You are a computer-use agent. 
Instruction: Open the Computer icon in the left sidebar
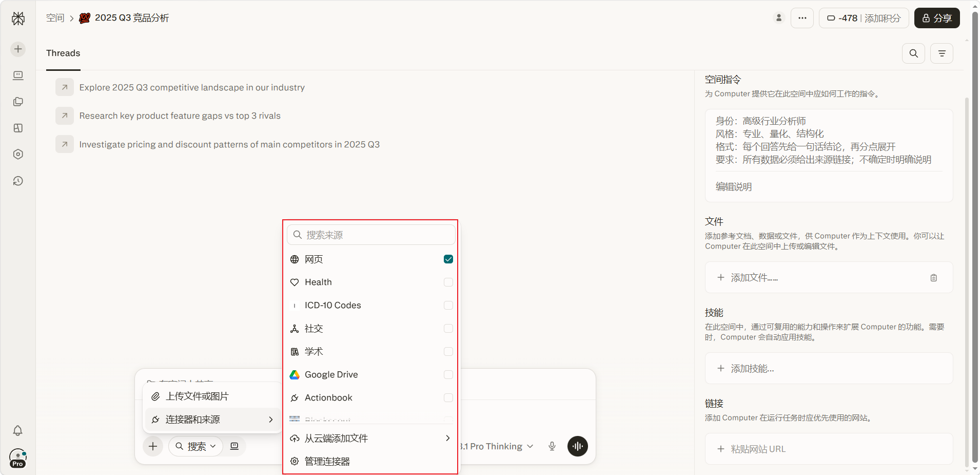pos(18,75)
